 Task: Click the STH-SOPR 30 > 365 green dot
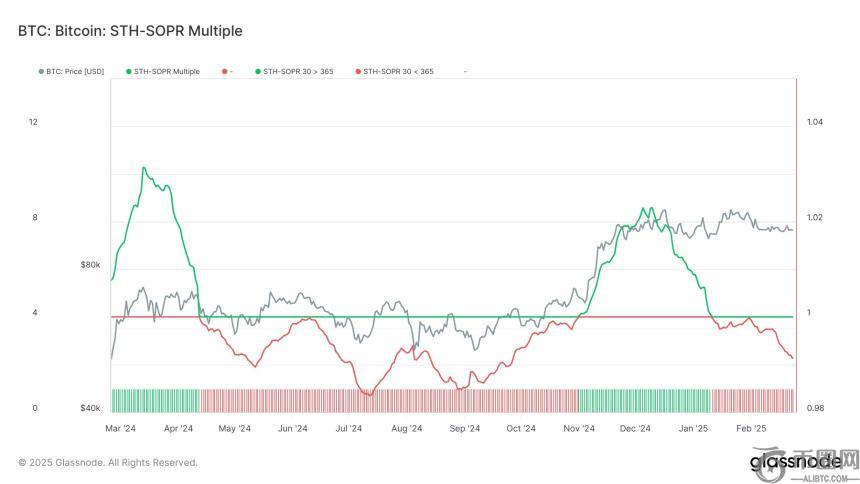tap(257, 72)
